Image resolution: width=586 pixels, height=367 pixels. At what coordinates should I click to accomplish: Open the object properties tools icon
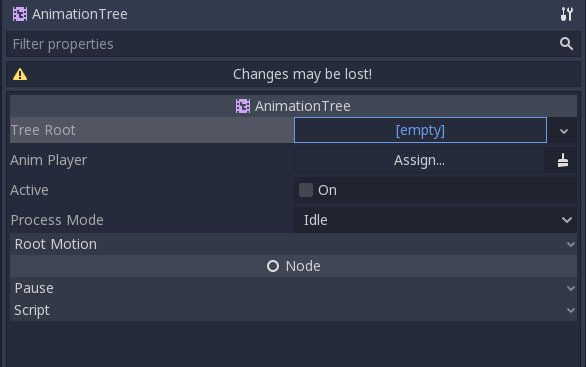coord(567,14)
